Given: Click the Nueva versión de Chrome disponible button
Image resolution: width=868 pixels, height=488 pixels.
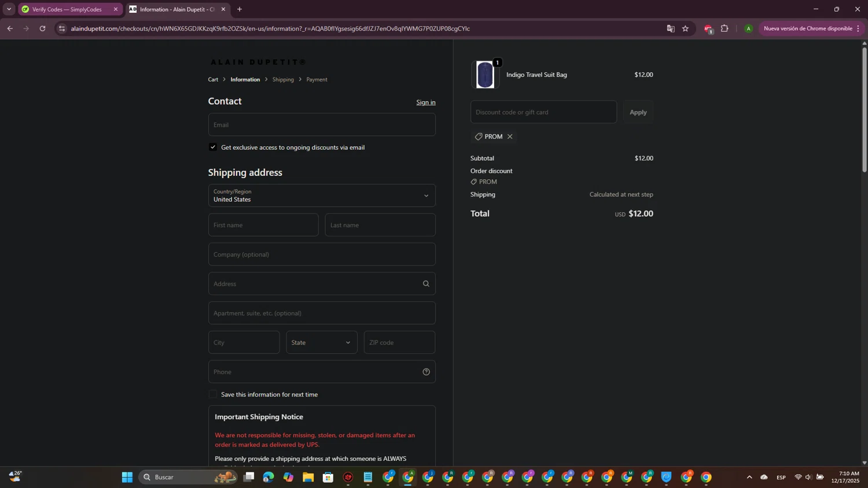Looking at the screenshot, I should (x=808, y=28).
